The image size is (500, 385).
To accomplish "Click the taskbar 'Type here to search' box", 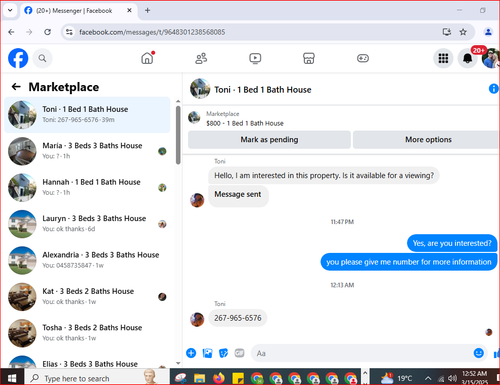I will [x=97, y=378].
